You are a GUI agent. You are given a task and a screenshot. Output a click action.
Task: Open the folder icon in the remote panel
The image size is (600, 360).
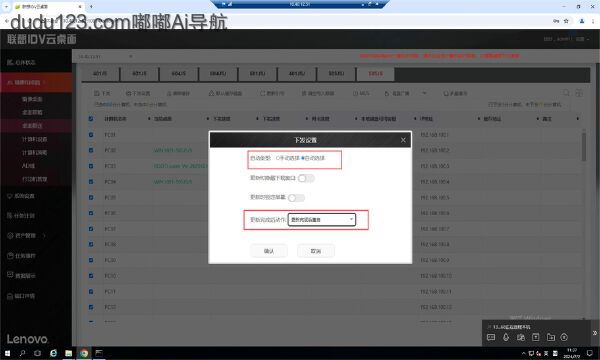(x=551, y=337)
